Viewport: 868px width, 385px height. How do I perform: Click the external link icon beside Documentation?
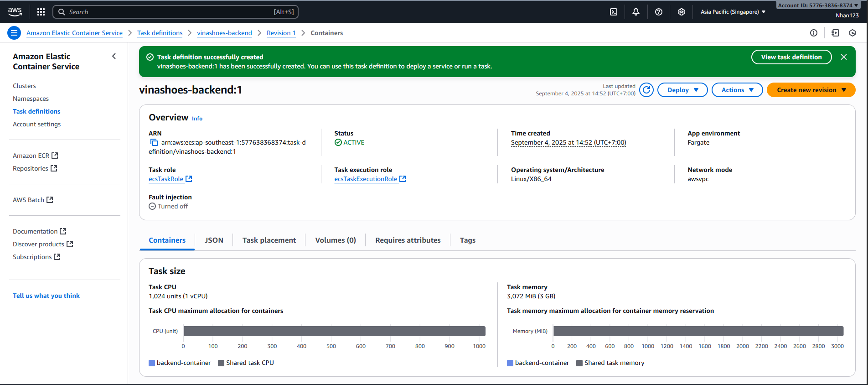63,231
